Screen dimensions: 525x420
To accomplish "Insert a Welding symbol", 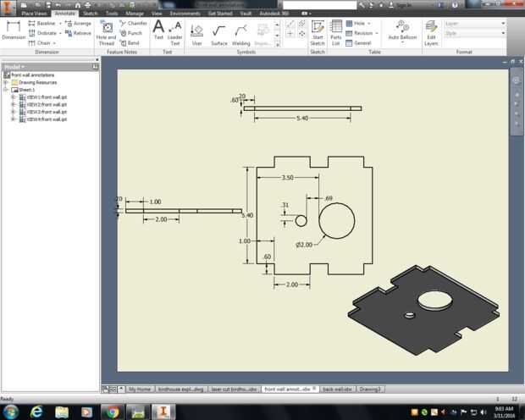I will [x=241, y=36].
